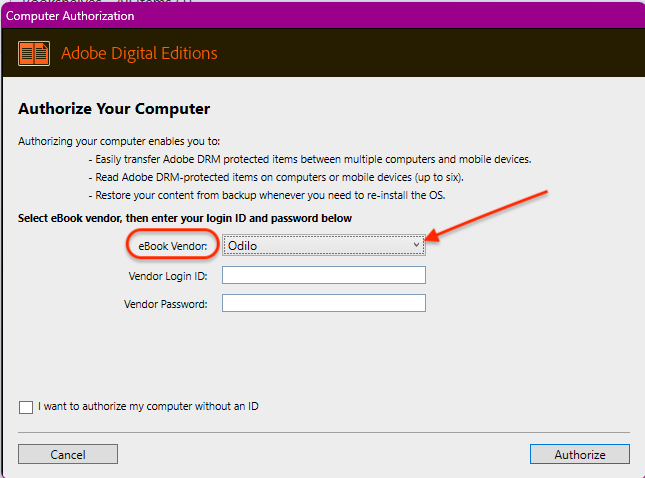Click the 'Read Adobe DRM-protected items' line
The image size is (645, 478).
(276, 177)
